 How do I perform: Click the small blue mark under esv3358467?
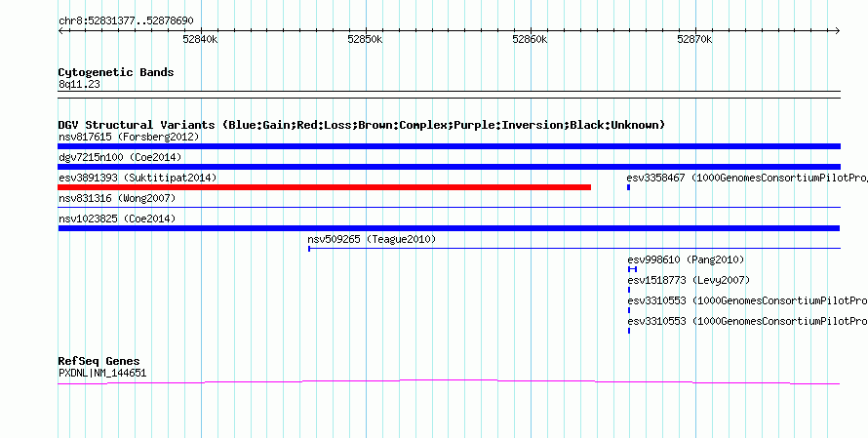click(x=628, y=187)
